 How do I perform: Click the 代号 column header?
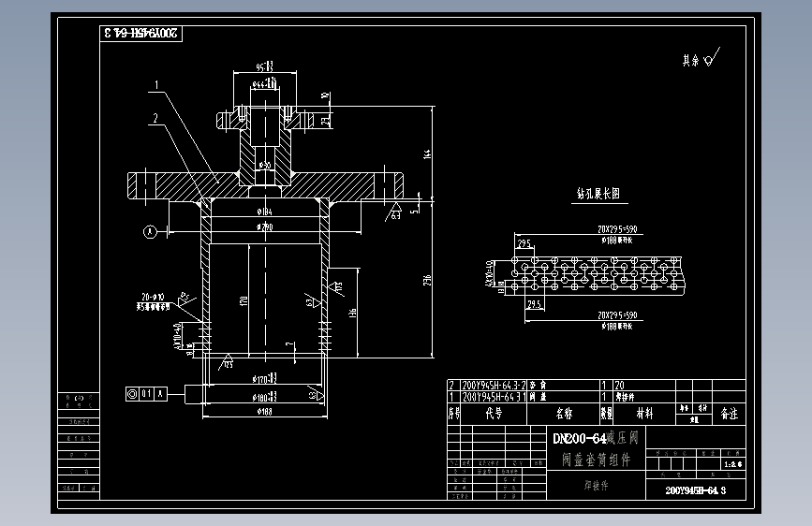[x=494, y=414]
